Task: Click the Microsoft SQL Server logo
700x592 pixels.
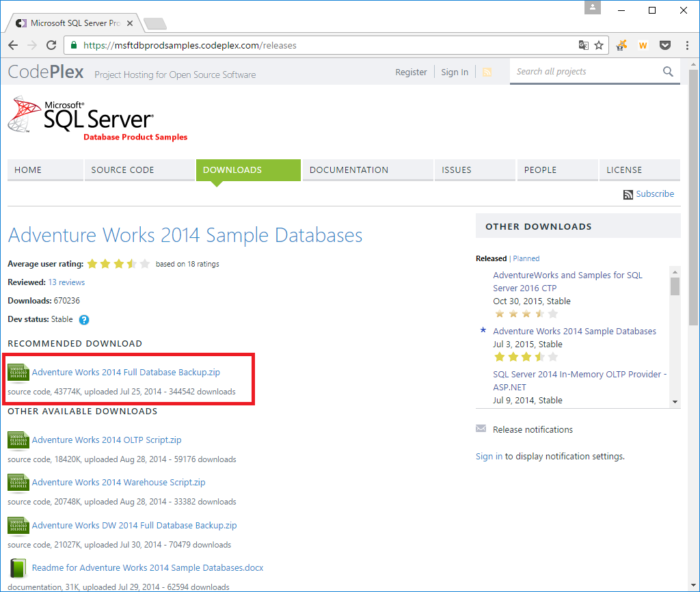Action: [98, 118]
